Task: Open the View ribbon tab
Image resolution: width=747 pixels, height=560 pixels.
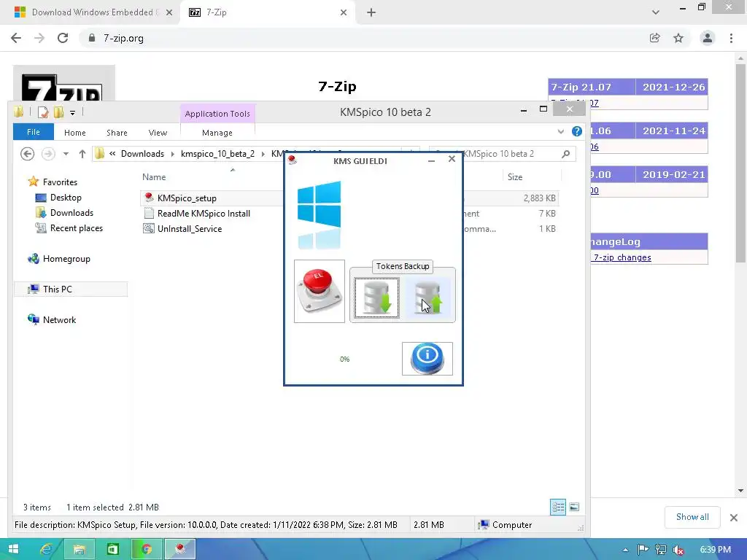Action: click(158, 133)
